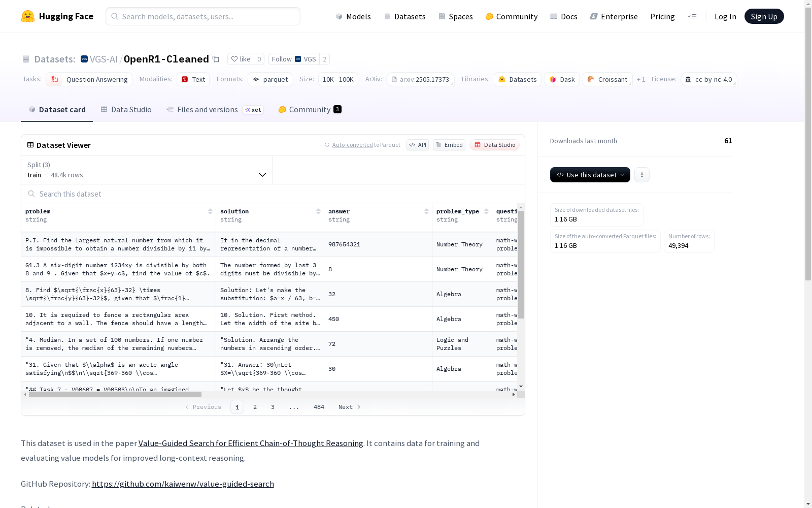This screenshot has height=508, width=812.
Task: Click the search magnifier icon in header
Action: (x=115, y=16)
